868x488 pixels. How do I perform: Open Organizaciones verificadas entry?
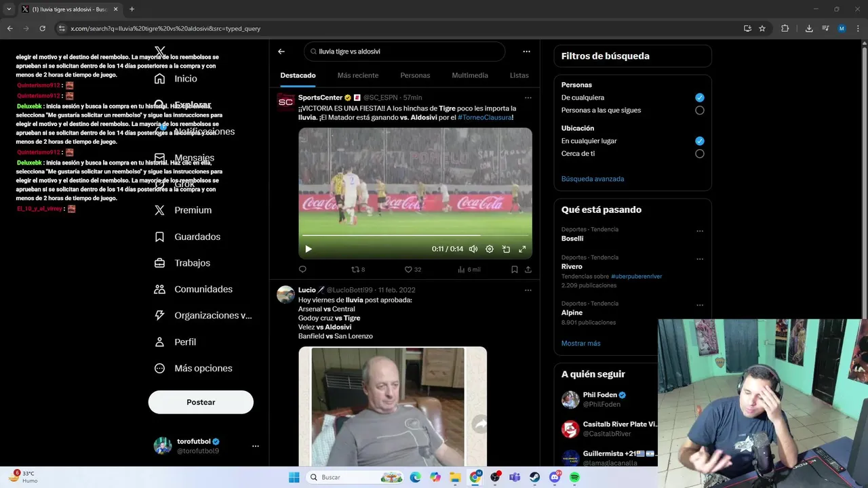tap(203, 315)
